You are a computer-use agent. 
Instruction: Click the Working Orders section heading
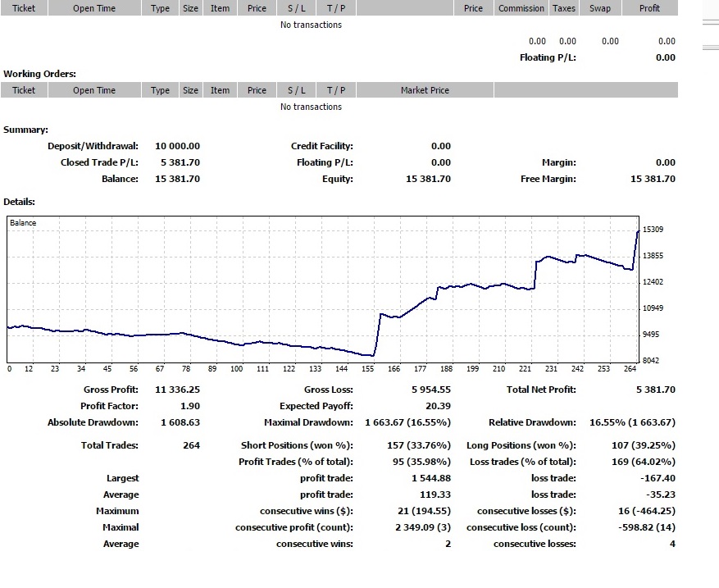39,74
